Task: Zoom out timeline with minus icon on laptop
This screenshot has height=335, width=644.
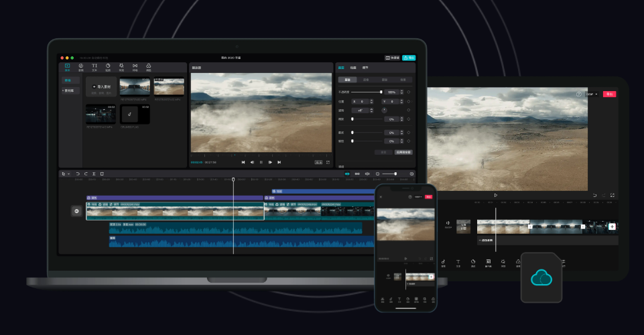Action: point(378,174)
